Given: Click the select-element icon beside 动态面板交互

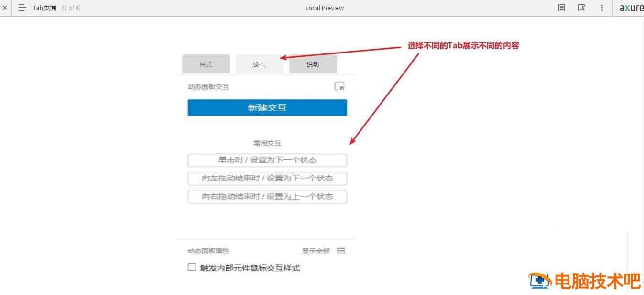Looking at the screenshot, I should 339,86.
